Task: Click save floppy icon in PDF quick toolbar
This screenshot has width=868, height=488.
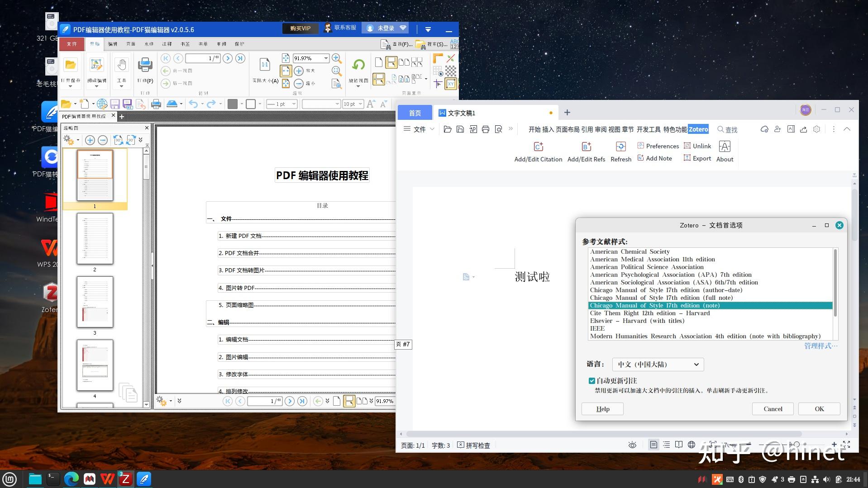Action: coord(115,104)
